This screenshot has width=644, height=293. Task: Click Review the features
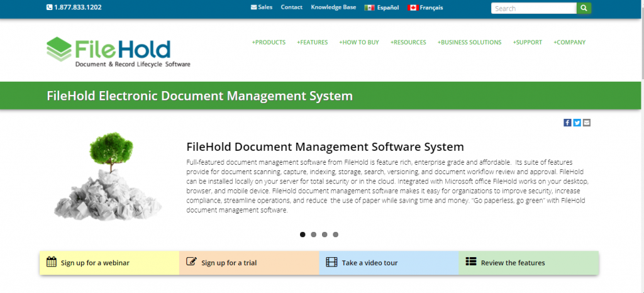click(x=513, y=263)
